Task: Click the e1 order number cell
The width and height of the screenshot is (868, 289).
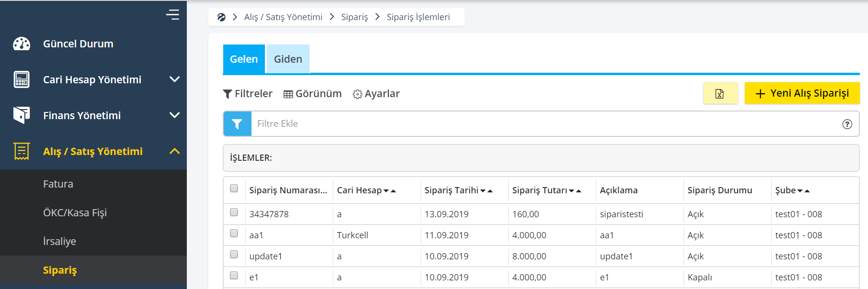Action: pos(254,278)
